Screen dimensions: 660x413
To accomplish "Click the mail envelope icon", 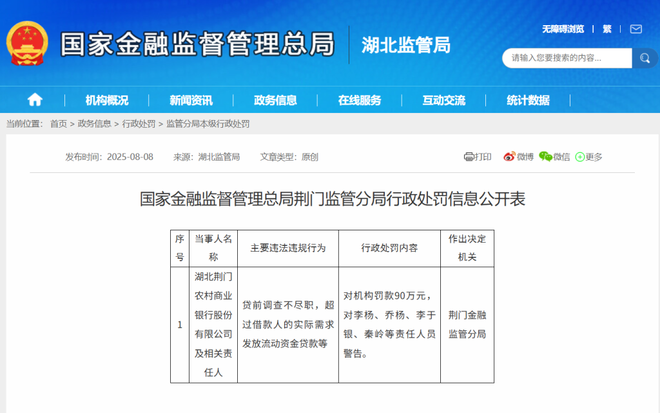I will pos(636,29).
